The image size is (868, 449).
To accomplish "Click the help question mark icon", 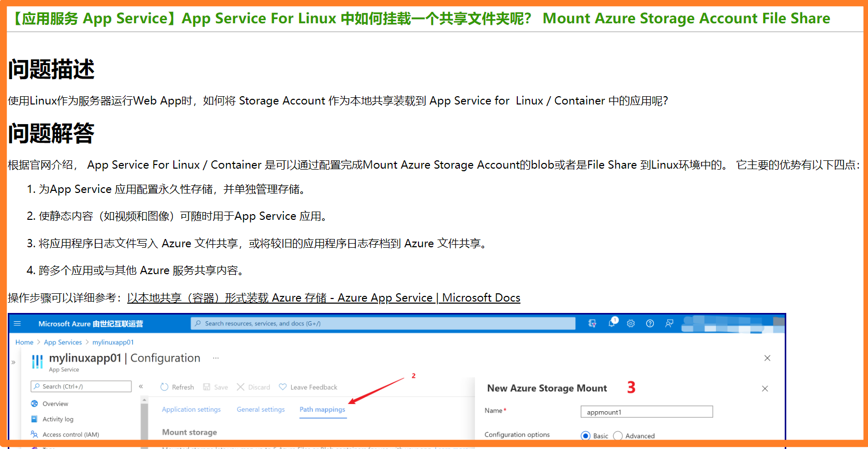I will [650, 323].
